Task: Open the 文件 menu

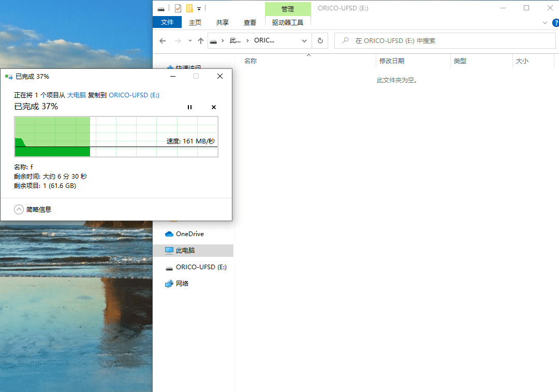Action: click(x=167, y=22)
